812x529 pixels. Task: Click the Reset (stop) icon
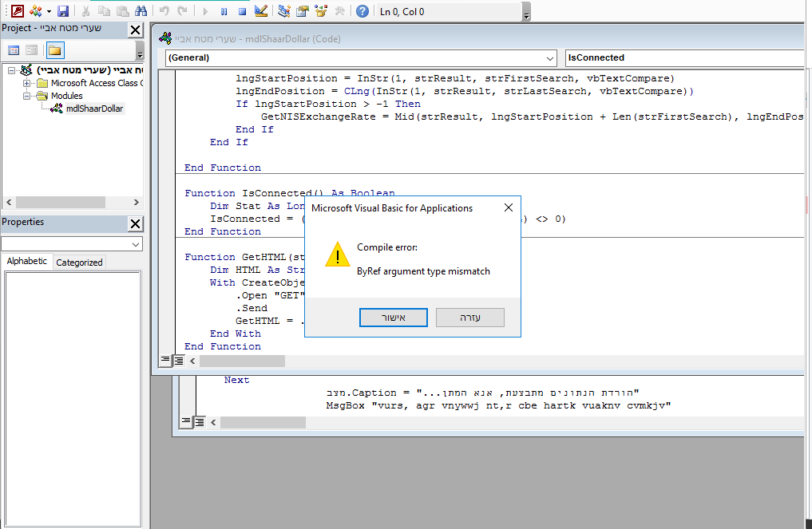click(x=242, y=11)
